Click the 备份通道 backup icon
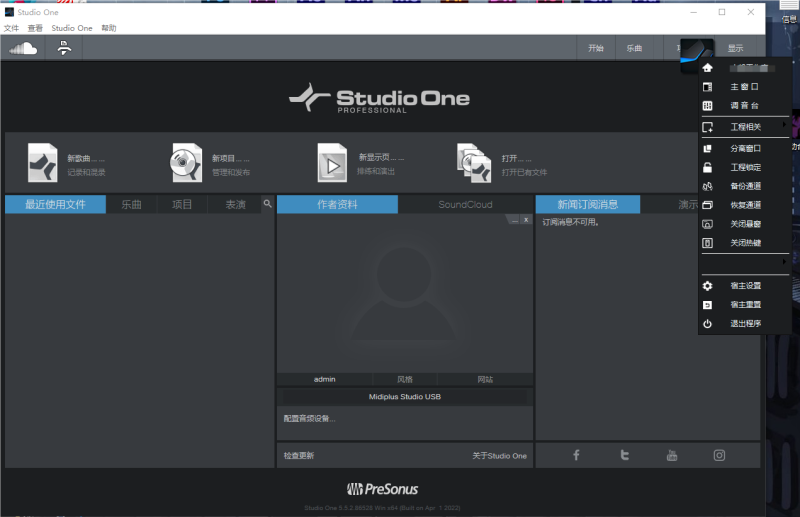The width and height of the screenshot is (800, 517). (707, 186)
